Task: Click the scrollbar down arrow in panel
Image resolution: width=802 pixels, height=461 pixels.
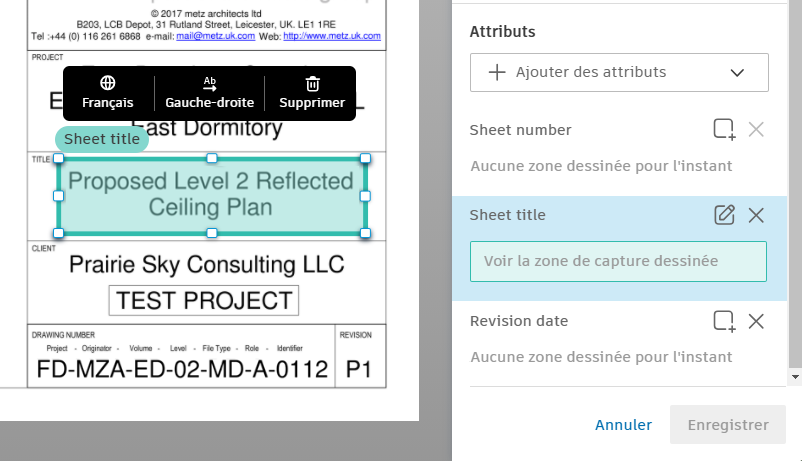Action: pyautogui.click(x=795, y=377)
